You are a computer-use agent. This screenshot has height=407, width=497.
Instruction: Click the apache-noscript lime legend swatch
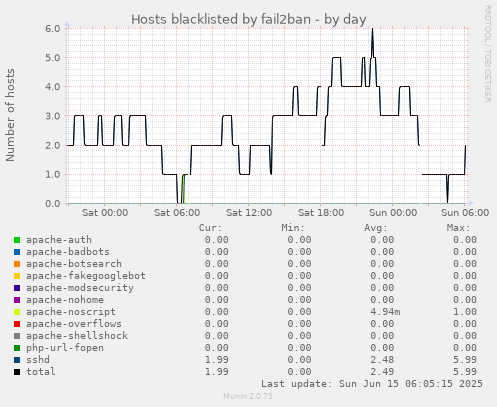click(x=17, y=312)
